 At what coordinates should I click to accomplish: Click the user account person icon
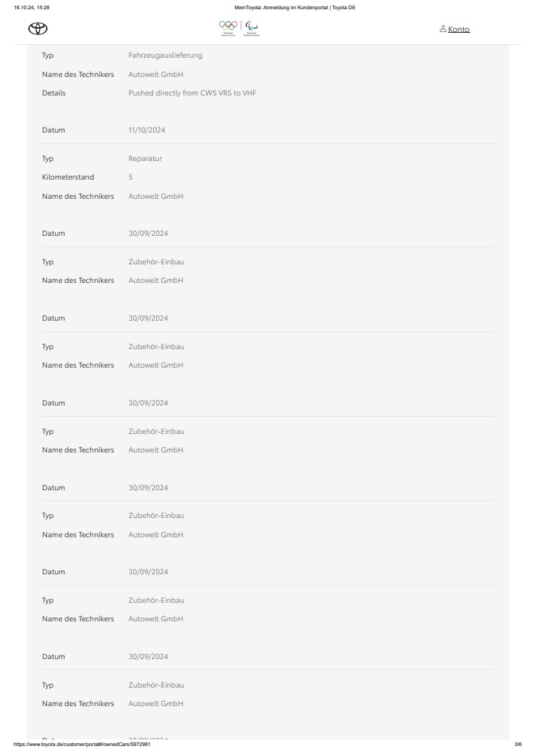point(443,29)
